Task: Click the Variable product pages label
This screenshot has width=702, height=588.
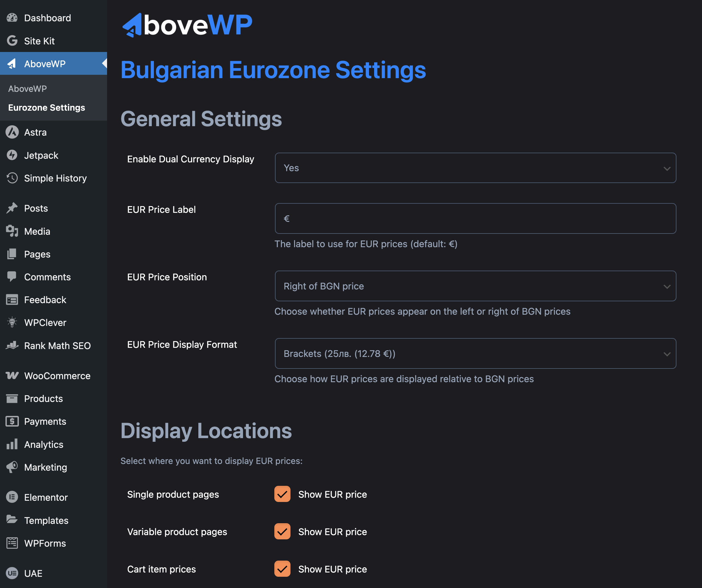Action: [177, 531]
